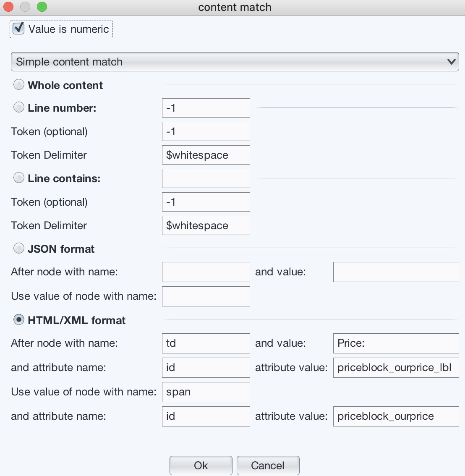465x476 pixels.
Task: Click the Line number input field
Action: coord(206,108)
